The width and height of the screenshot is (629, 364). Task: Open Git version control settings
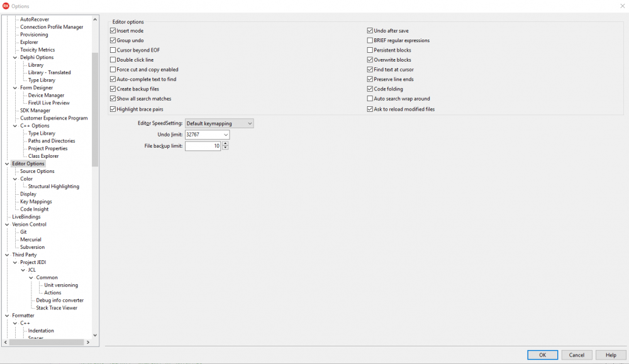point(23,232)
